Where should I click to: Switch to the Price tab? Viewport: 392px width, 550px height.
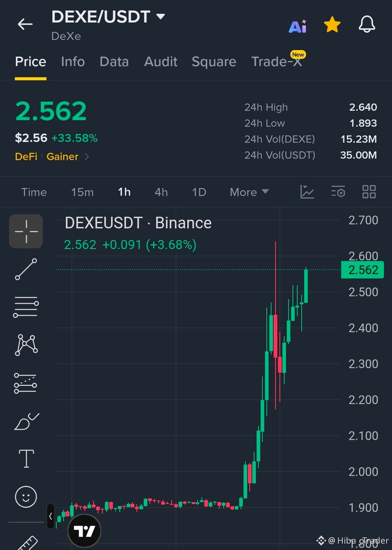tap(30, 62)
